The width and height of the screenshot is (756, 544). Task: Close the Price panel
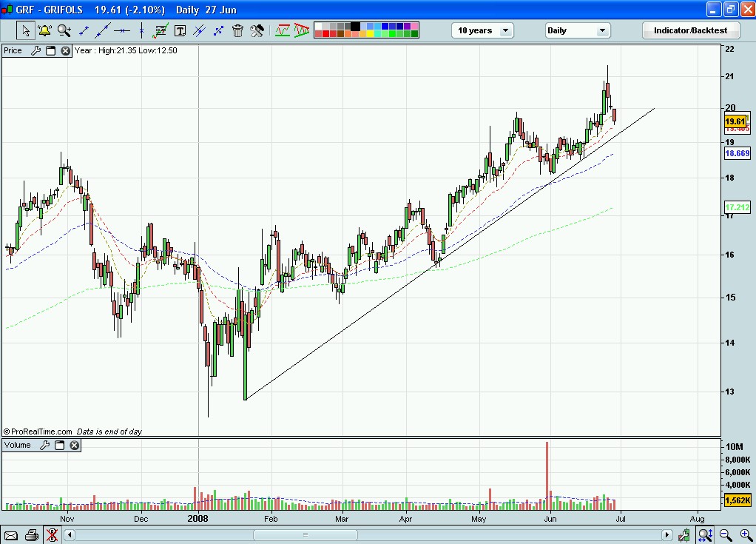tap(66, 50)
